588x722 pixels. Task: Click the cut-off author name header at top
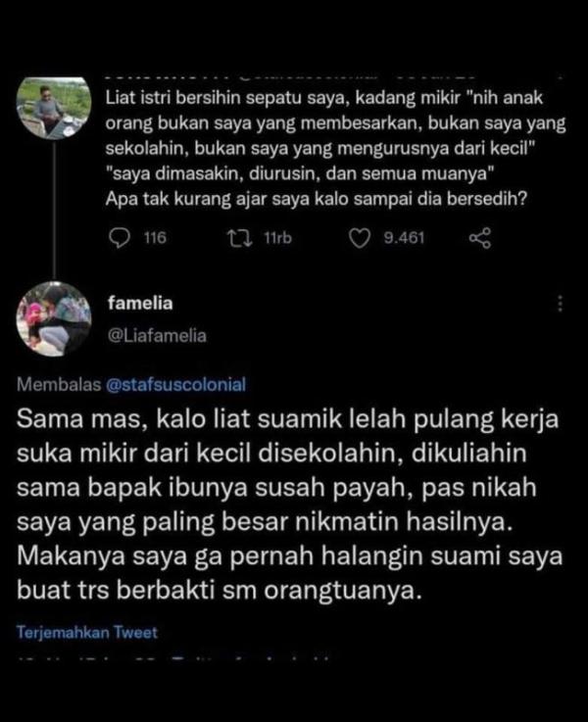coord(290,76)
